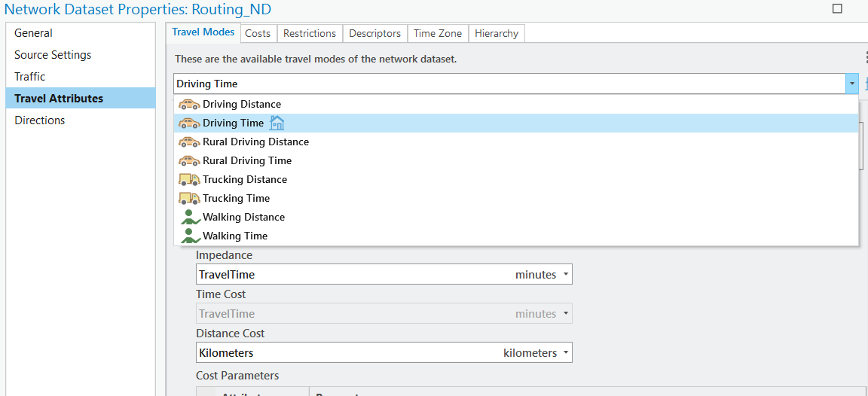Click the car icon beside Driving Distance

(x=189, y=105)
